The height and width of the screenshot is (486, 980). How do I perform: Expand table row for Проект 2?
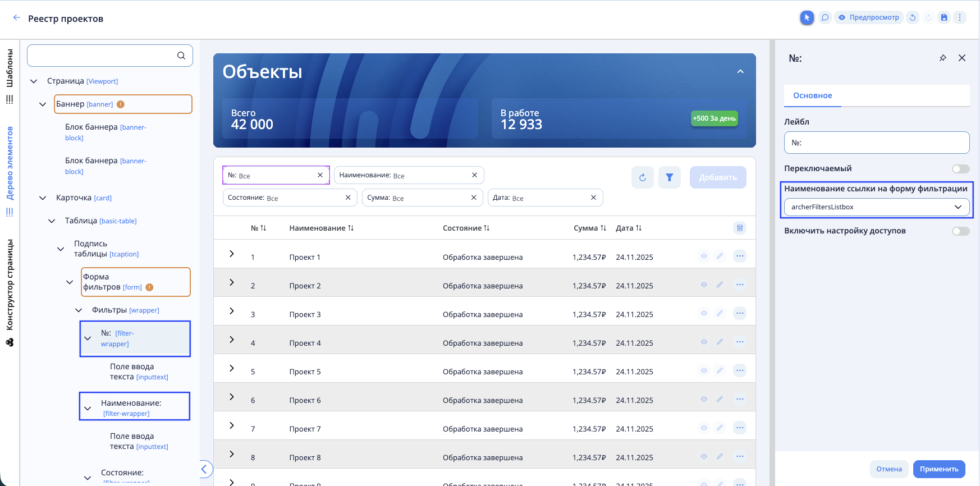(231, 282)
